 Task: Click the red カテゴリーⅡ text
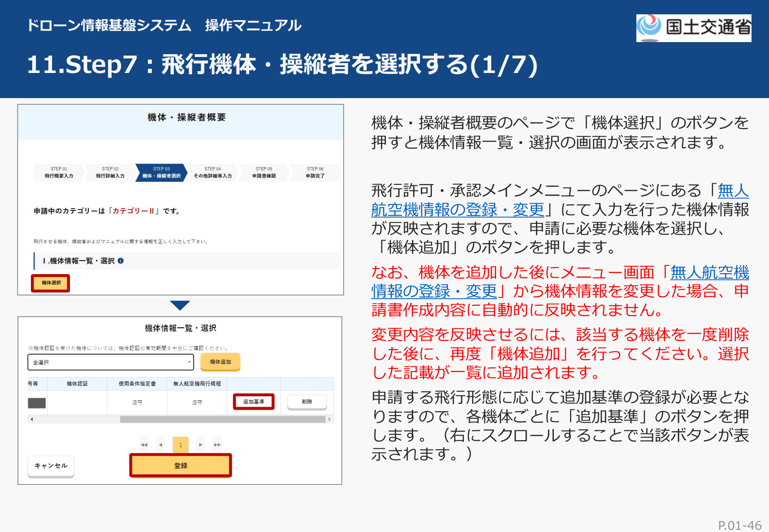coord(133,211)
